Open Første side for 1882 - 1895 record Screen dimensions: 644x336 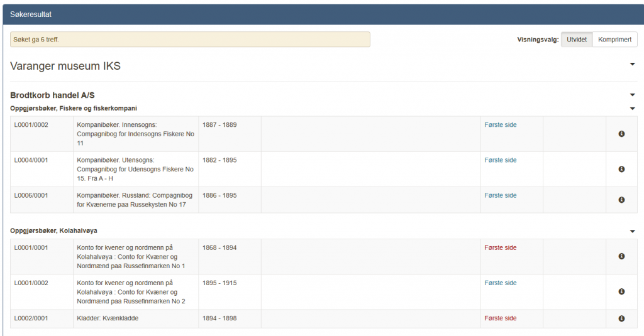pyautogui.click(x=500, y=160)
